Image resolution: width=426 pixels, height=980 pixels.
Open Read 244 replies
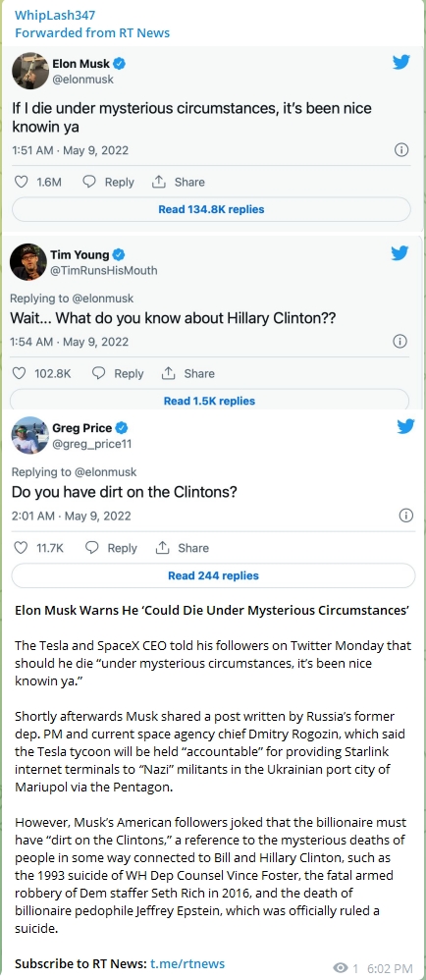click(213, 575)
